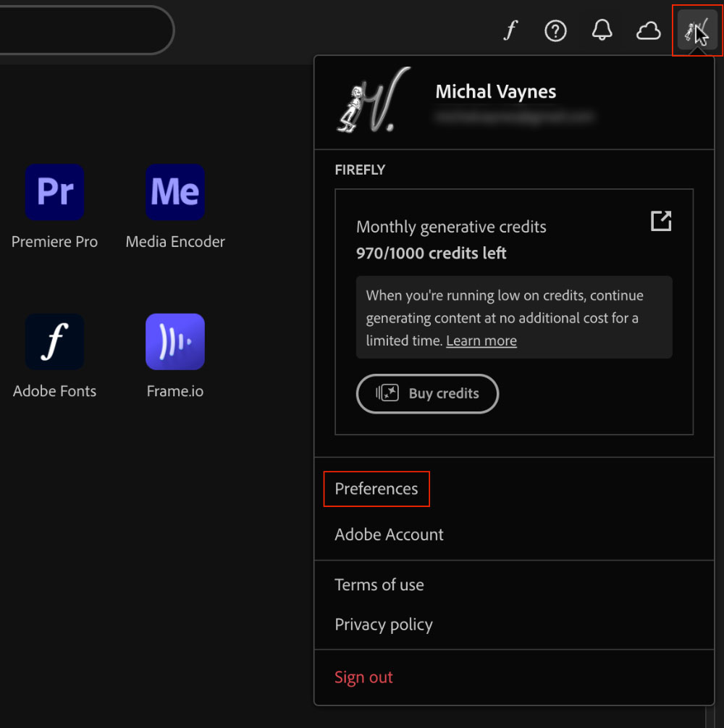The image size is (724, 728).
Task: Click the large profile picture in account panel
Action: [374, 100]
